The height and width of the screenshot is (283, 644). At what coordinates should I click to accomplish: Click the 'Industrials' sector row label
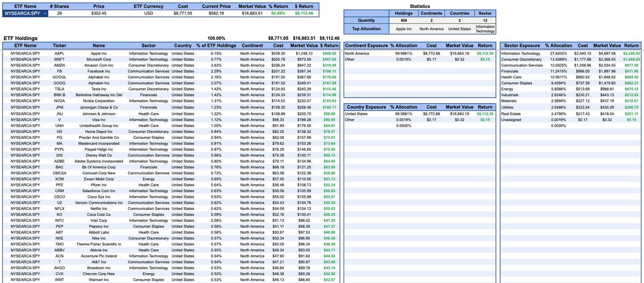(x=510, y=95)
